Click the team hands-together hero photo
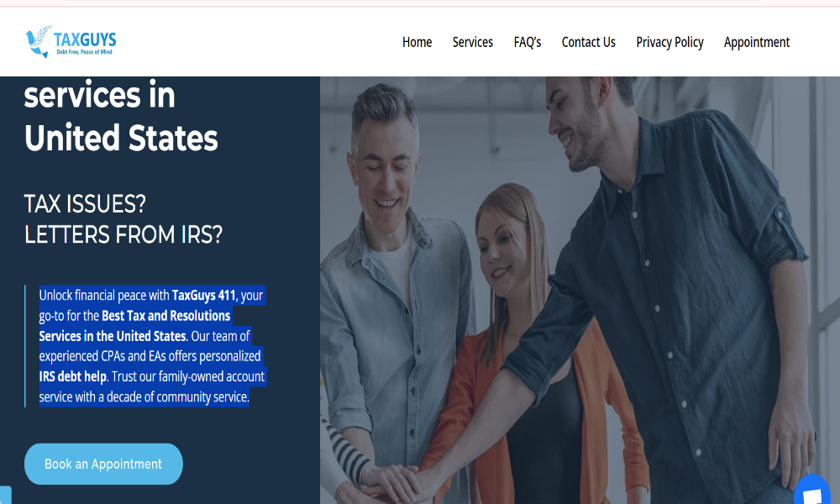 [x=580, y=290]
